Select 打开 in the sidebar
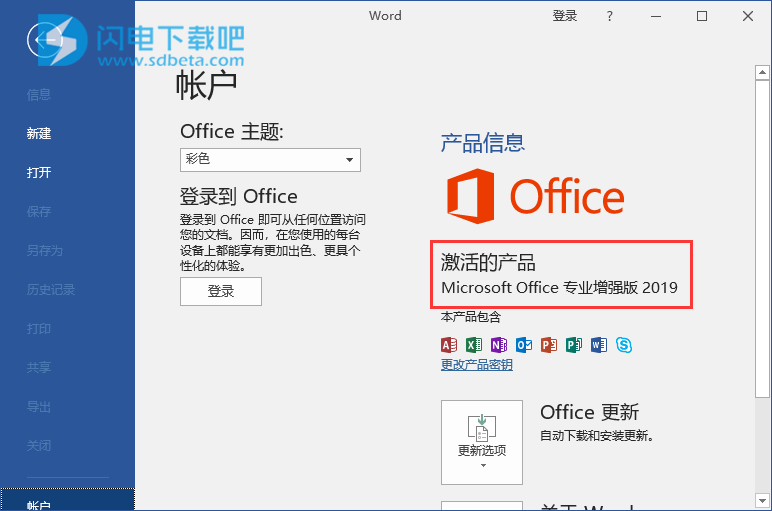The height and width of the screenshot is (511, 772). [x=39, y=172]
